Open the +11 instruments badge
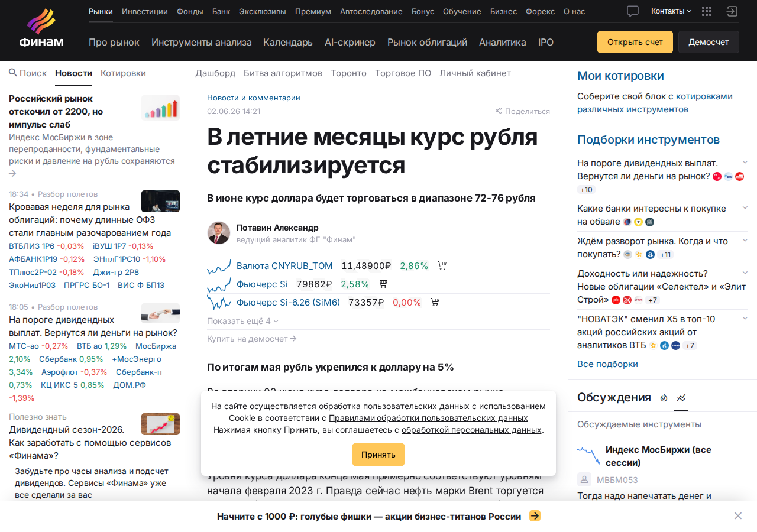 click(x=665, y=254)
